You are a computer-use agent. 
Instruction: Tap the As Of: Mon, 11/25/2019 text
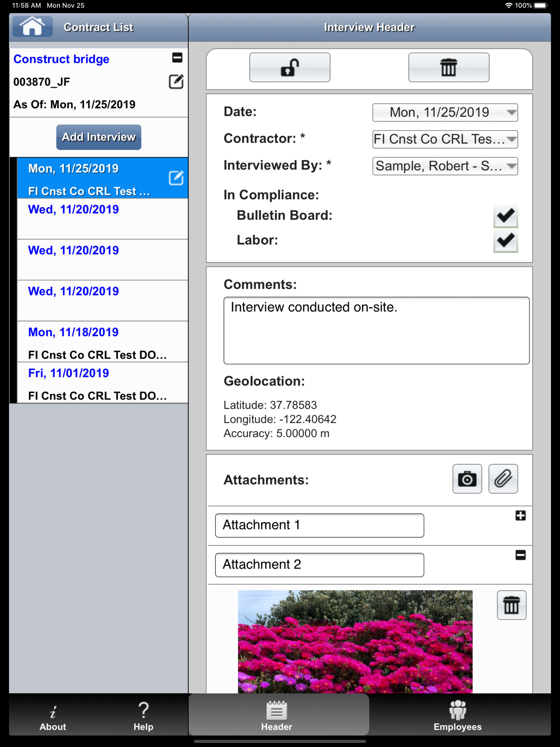(x=74, y=104)
